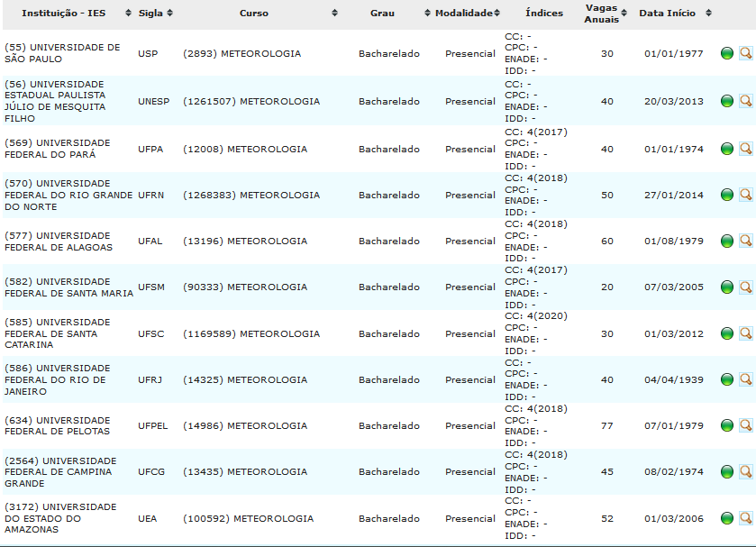Image resolution: width=756 pixels, height=547 pixels.
Task: Open details magnifier for UFSM row
Action: tap(746, 287)
